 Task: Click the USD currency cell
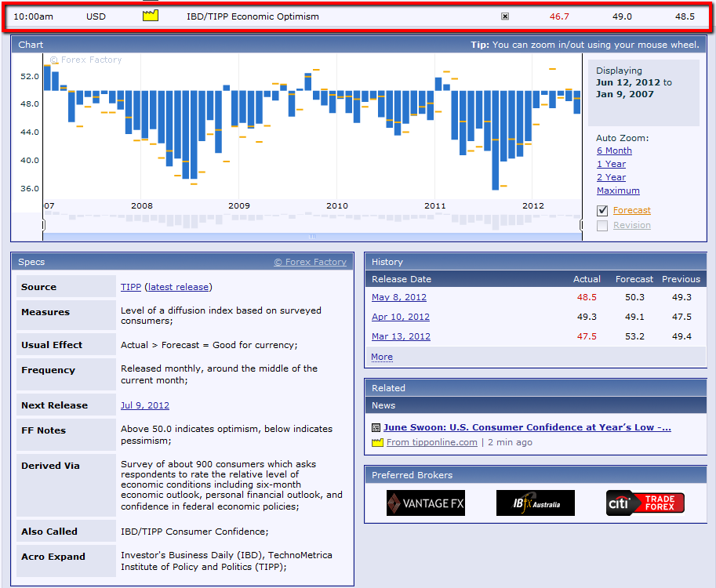tap(96, 16)
